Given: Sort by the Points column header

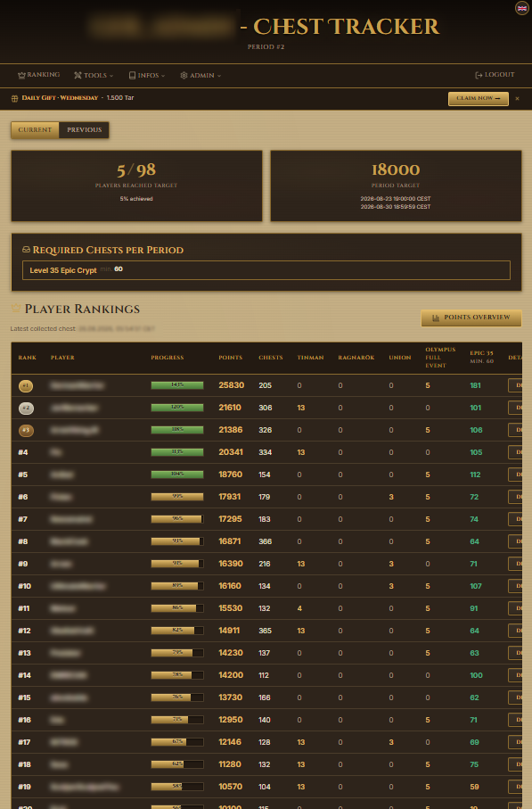Looking at the screenshot, I should point(231,358).
